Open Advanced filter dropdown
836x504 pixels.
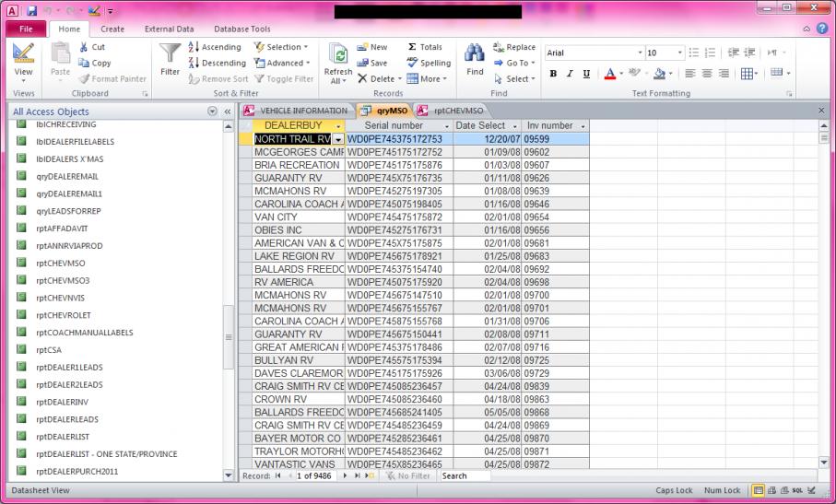282,63
